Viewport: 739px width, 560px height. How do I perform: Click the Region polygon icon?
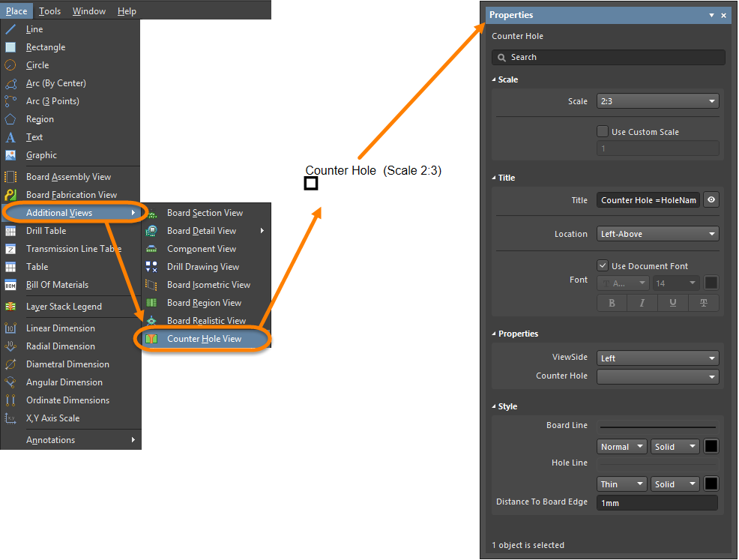[10, 119]
